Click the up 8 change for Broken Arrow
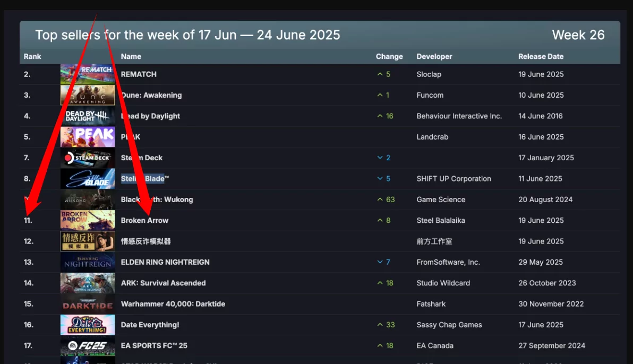633x364 pixels. pyautogui.click(x=383, y=220)
